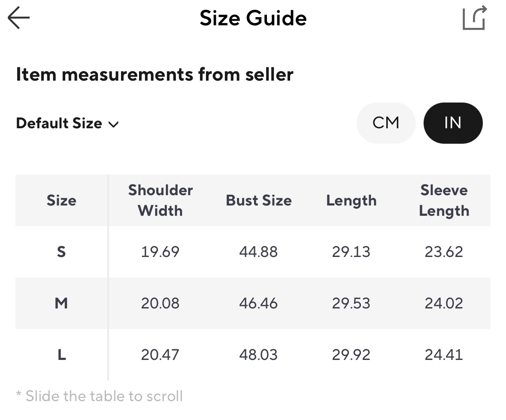Click the Size Guide page title
Screen dimensions: 506x420
pos(253,18)
